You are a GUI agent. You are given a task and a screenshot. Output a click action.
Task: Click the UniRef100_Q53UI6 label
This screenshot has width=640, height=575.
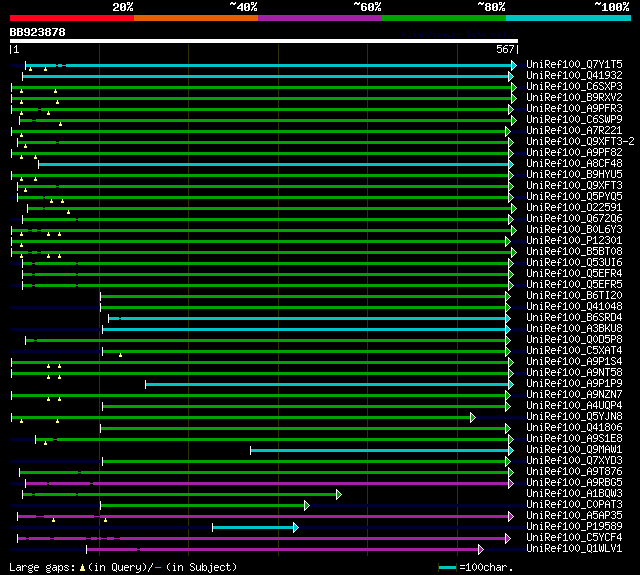coord(574,262)
